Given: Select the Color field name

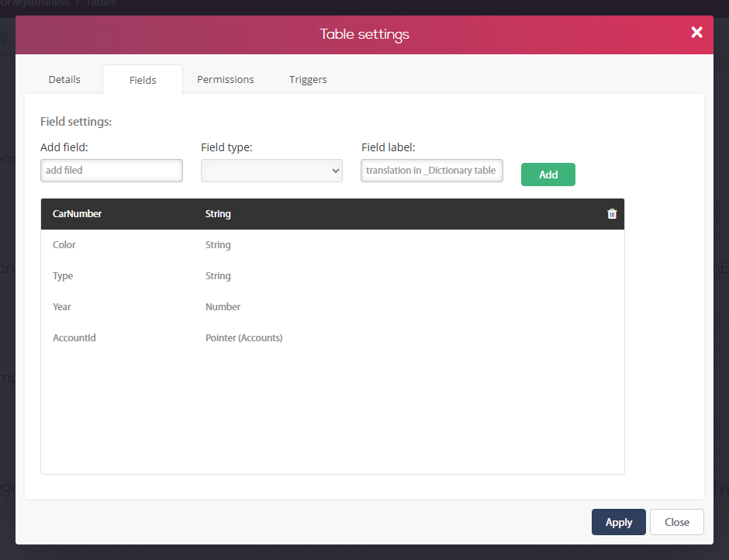Looking at the screenshot, I should point(64,244).
